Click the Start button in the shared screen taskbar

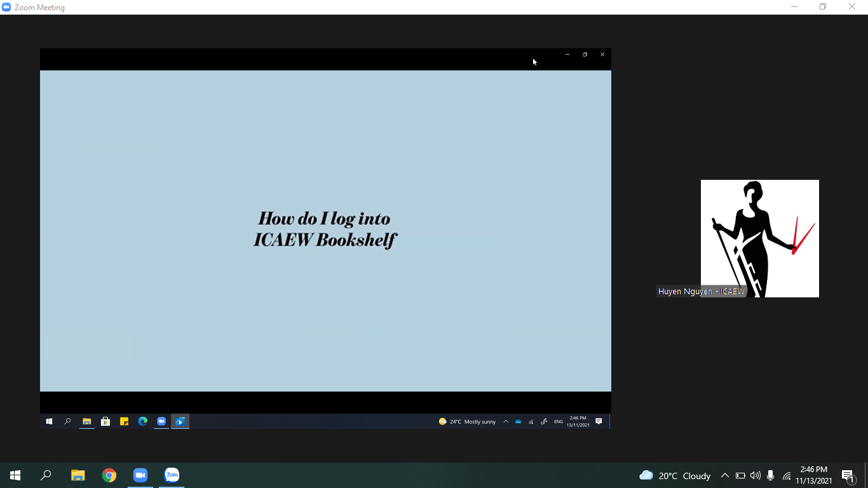pyautogui.click(x=49, y=421)
